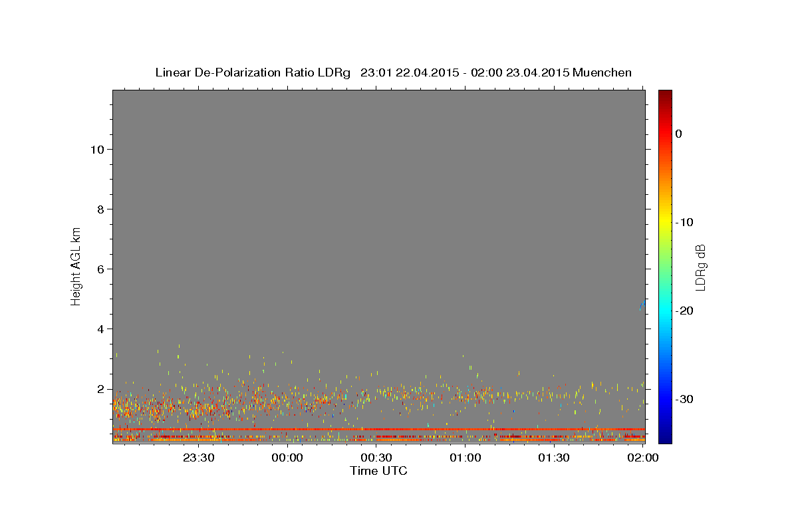Click the height tick label 6
The width and height of the screenshot is (798, 532).
point(99,269)
